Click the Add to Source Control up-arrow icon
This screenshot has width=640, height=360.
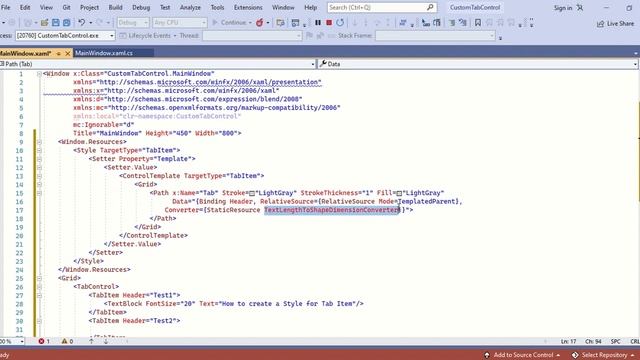click(487, 355)
